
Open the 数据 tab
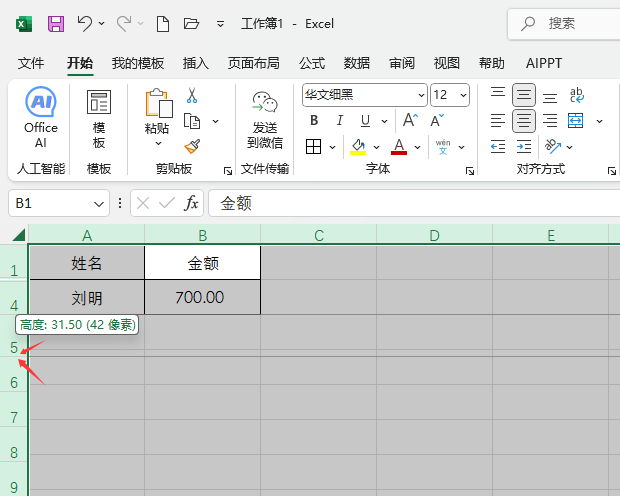tap(357, 63)
